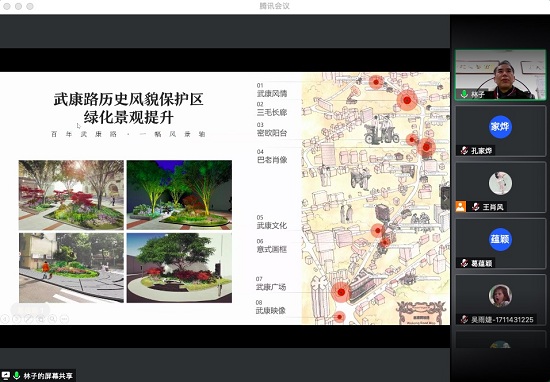The height and width of the screenshot is (382, 550).
Task: Select 林子's video tile
Action: (501, 75)
